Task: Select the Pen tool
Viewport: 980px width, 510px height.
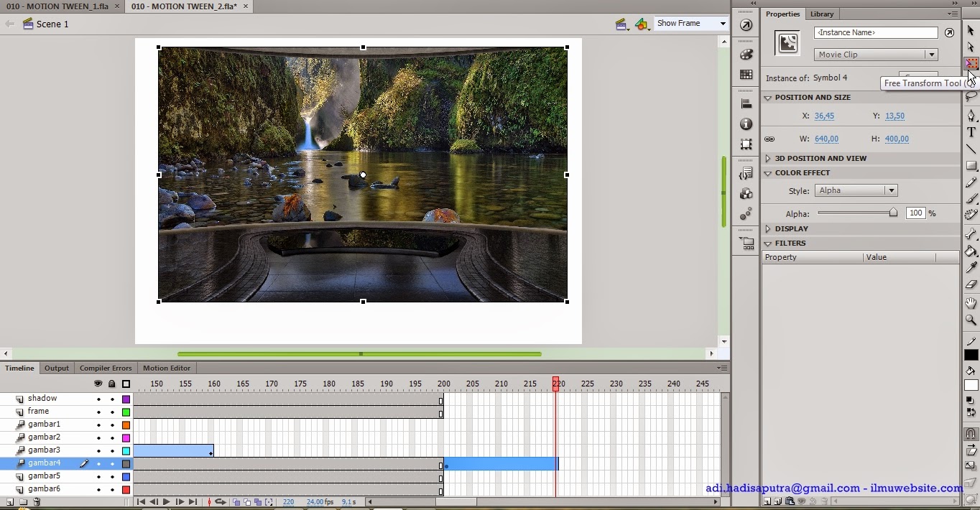Action: tap(971, 116)
